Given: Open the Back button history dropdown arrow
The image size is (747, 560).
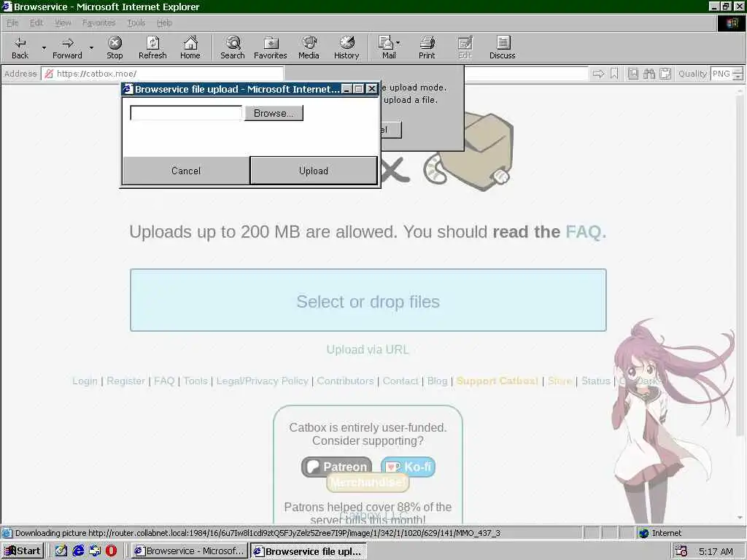Looking at the screenshot, I should pos(44,47).
